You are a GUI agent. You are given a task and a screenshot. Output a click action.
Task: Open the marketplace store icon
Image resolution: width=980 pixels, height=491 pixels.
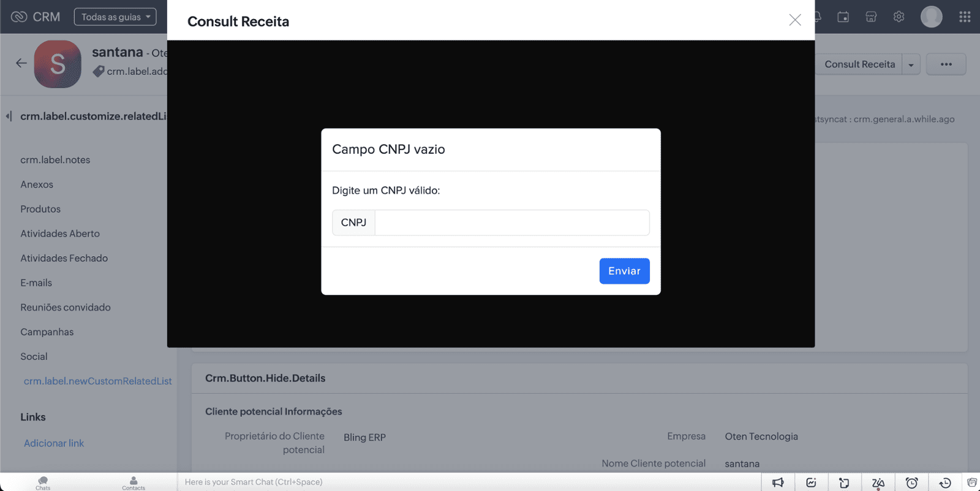coord(871,17)
